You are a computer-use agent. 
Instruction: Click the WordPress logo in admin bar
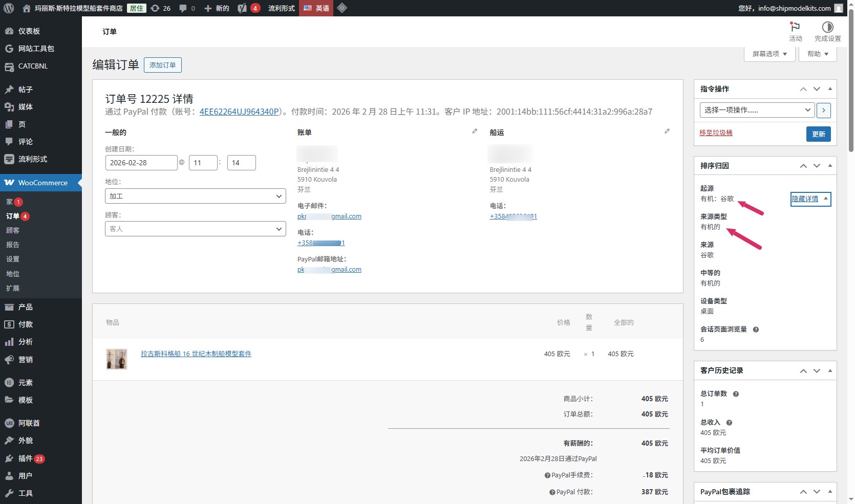click(x=9, y=8)
